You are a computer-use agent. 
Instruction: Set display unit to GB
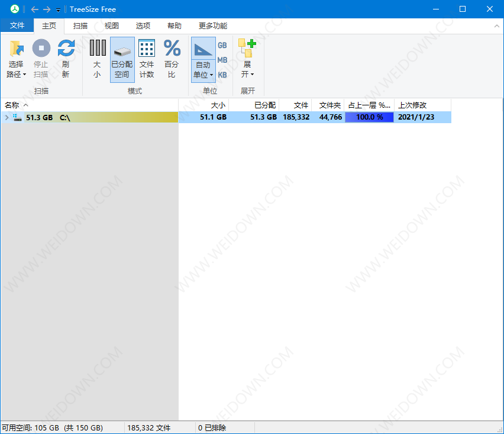[222, 46]
